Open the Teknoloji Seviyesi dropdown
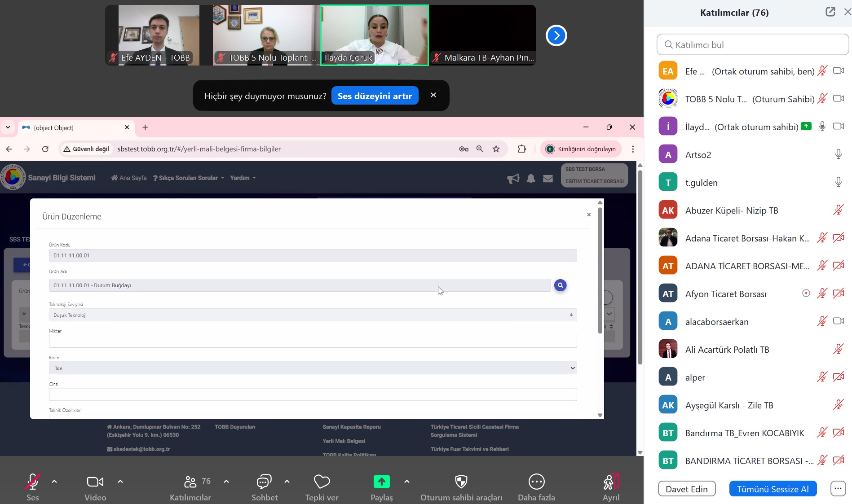Viewport: 852px width, 504px height. 313,315
